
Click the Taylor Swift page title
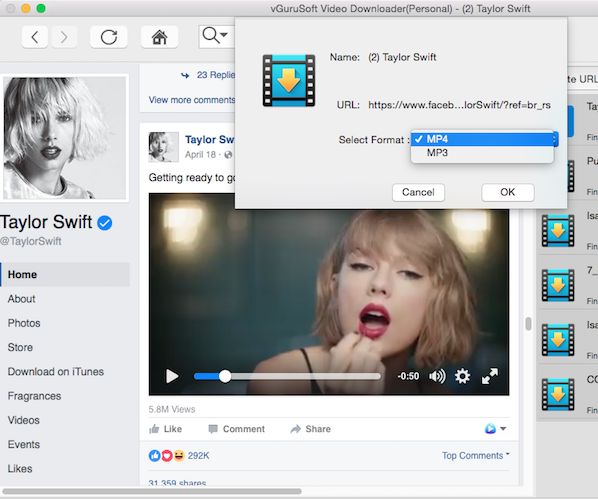pos(46,222)
